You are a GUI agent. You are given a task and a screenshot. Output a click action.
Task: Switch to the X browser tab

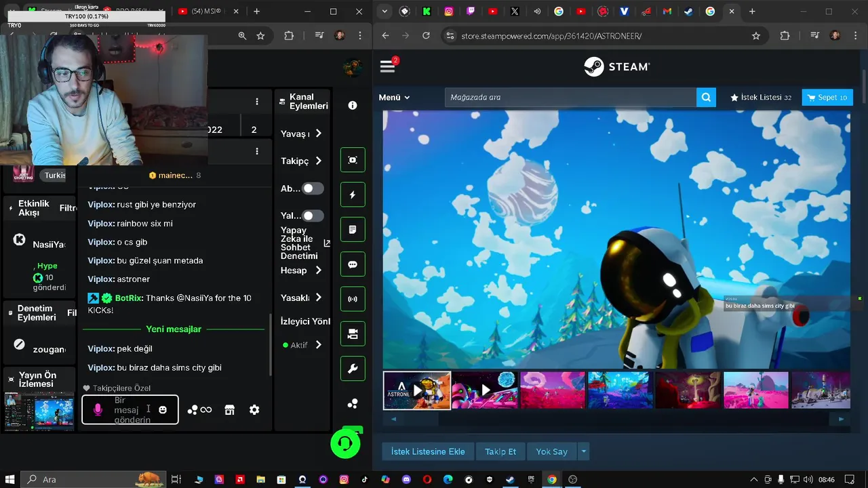(x=515, y=12)
